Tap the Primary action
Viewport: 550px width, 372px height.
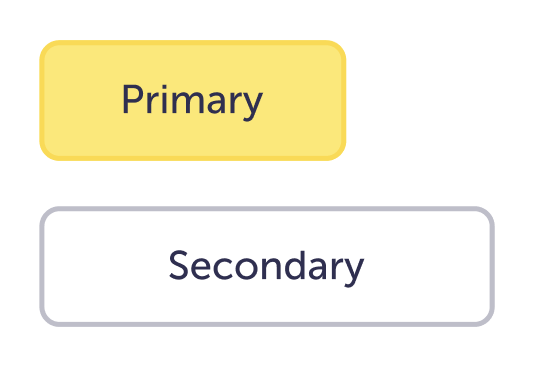click(x=193, y=101)
